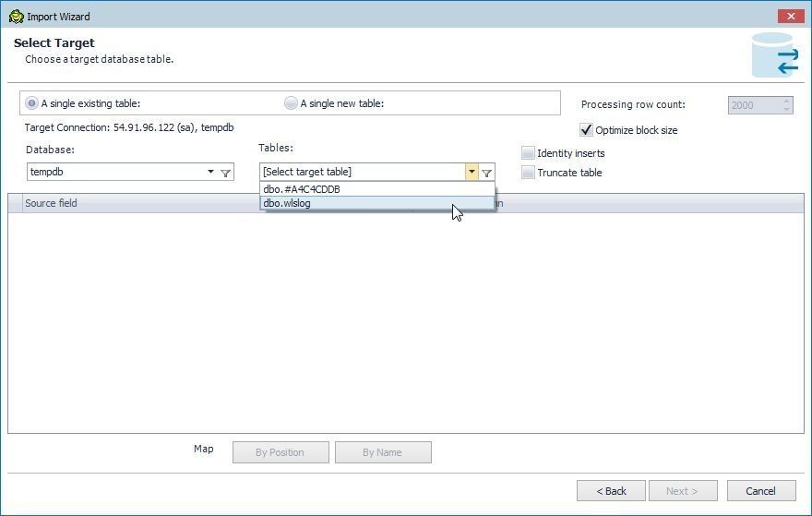Click the Next button

click(683, 490)
